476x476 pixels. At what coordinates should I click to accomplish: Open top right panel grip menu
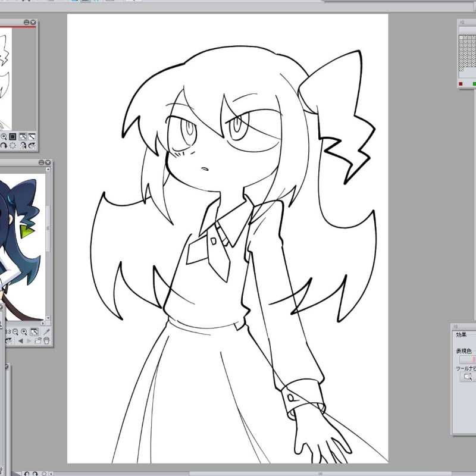(x=462, y=22)
